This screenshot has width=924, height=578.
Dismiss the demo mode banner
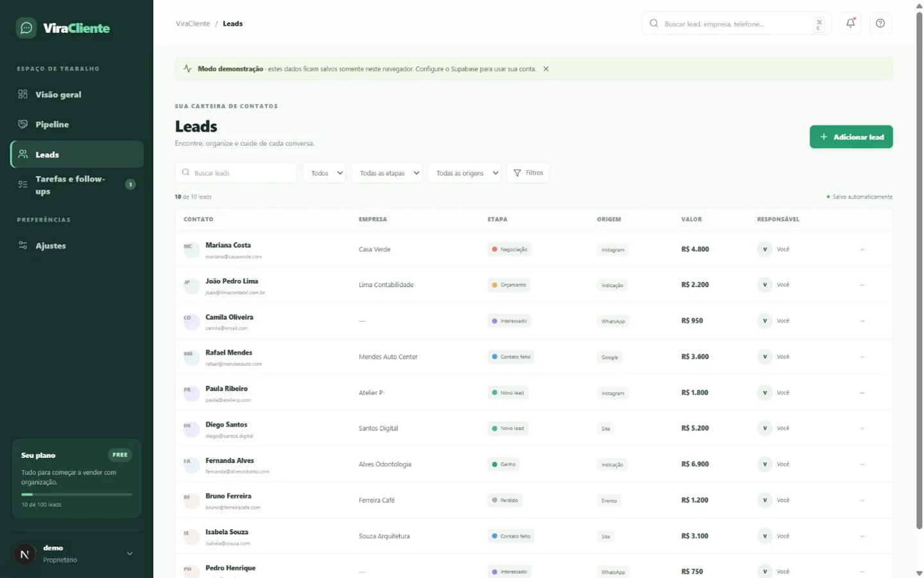546,69
